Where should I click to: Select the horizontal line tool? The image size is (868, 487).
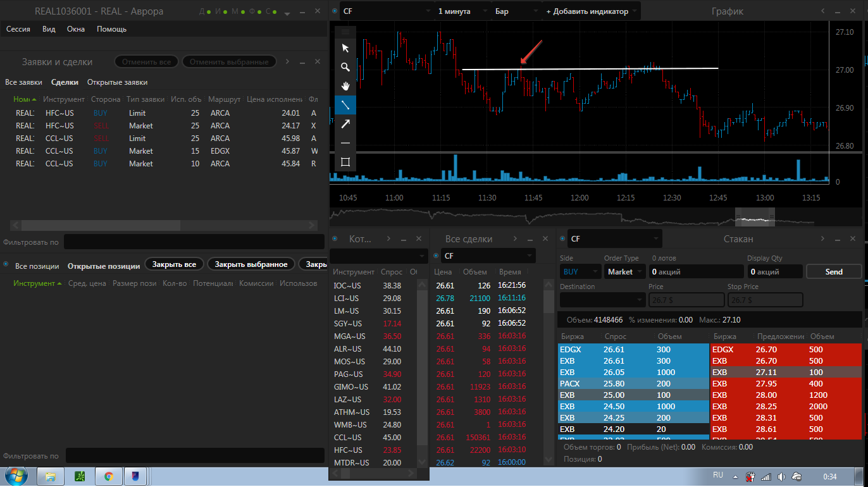pyautogui.click(x=345, y=143)
